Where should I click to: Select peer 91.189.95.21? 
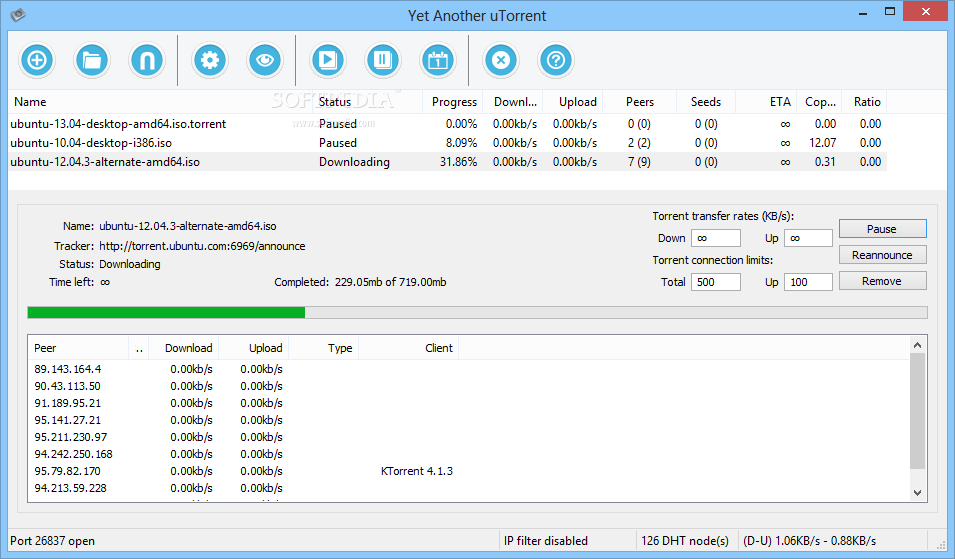point(68,403)
